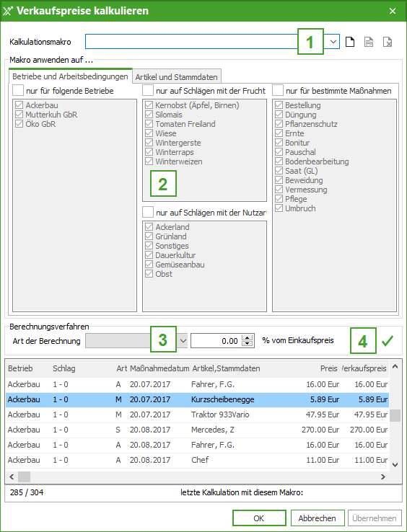Open the Art der Berechnung dropdown
This screenshot has height=532, width=407.
coord(183,341)
